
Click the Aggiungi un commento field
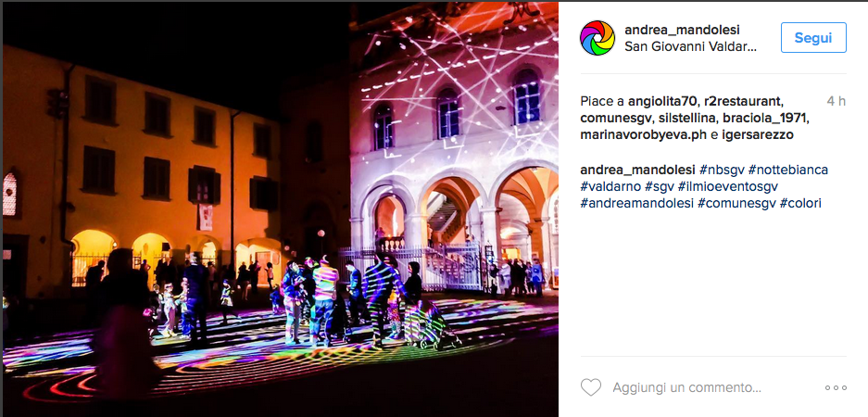coord(686,387)
